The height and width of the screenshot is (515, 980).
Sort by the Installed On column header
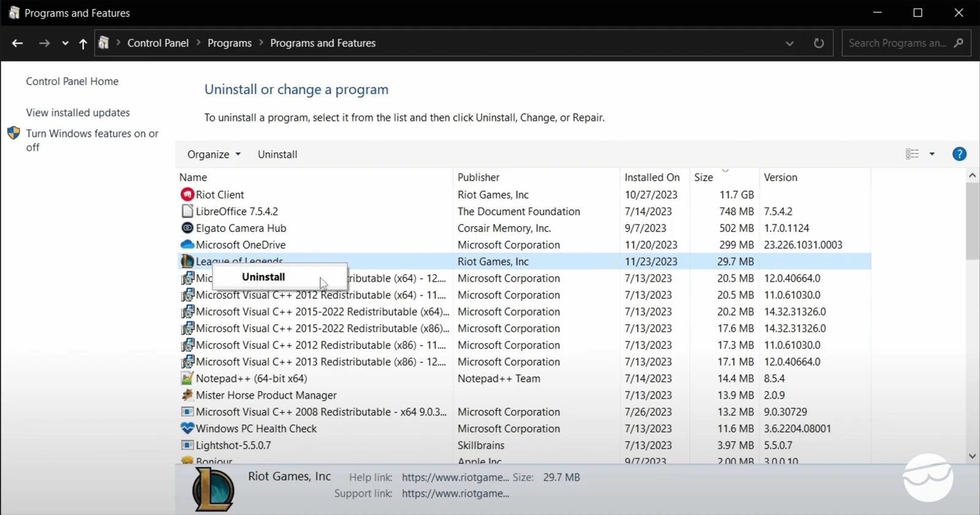655,177
